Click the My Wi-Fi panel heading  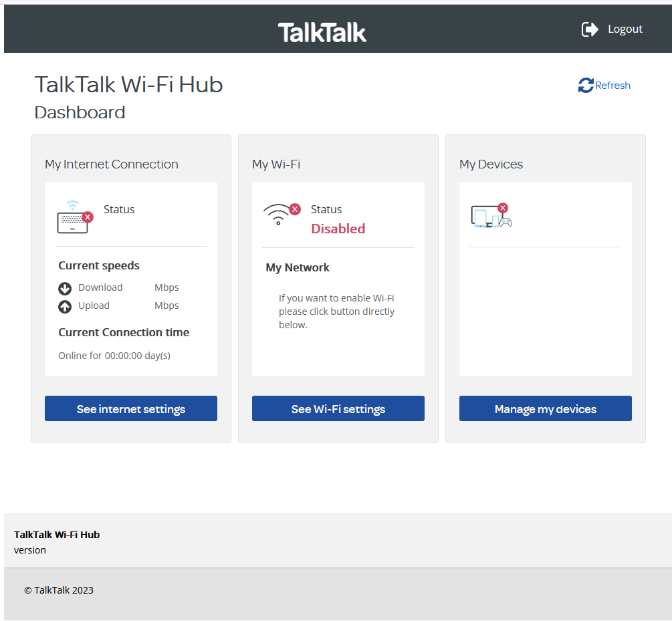coord(276,164)
